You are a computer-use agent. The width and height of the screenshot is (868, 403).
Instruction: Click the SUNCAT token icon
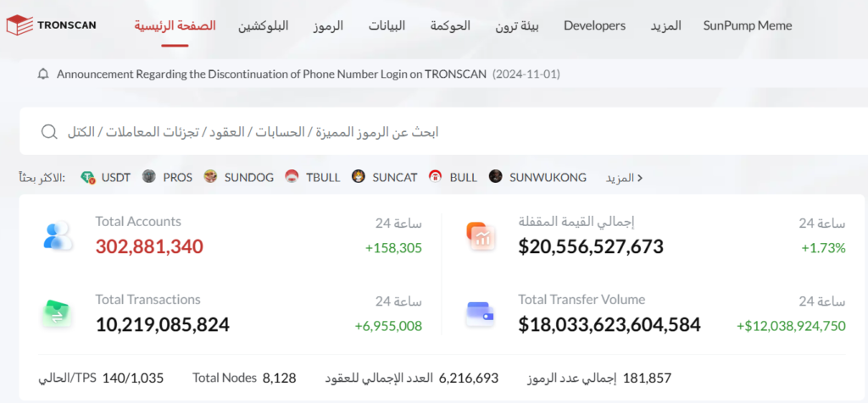359,177
